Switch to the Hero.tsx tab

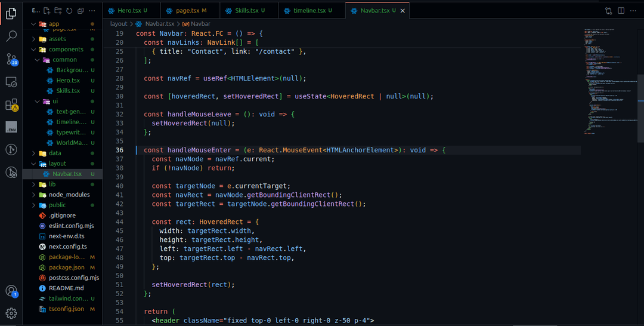(127, 11)
